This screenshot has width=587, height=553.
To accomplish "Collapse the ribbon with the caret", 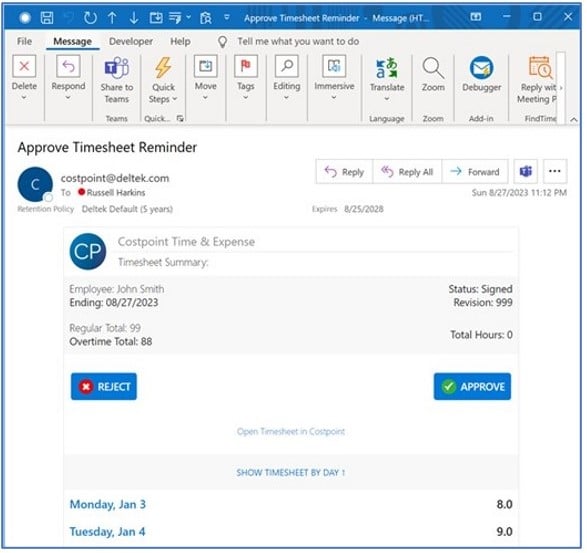I will coord(574,120).
